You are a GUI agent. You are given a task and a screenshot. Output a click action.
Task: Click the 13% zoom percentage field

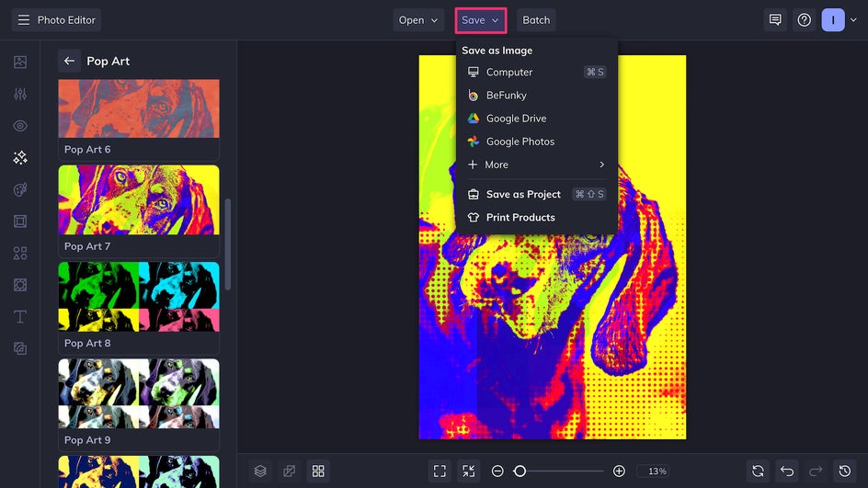tap(653, 471)
